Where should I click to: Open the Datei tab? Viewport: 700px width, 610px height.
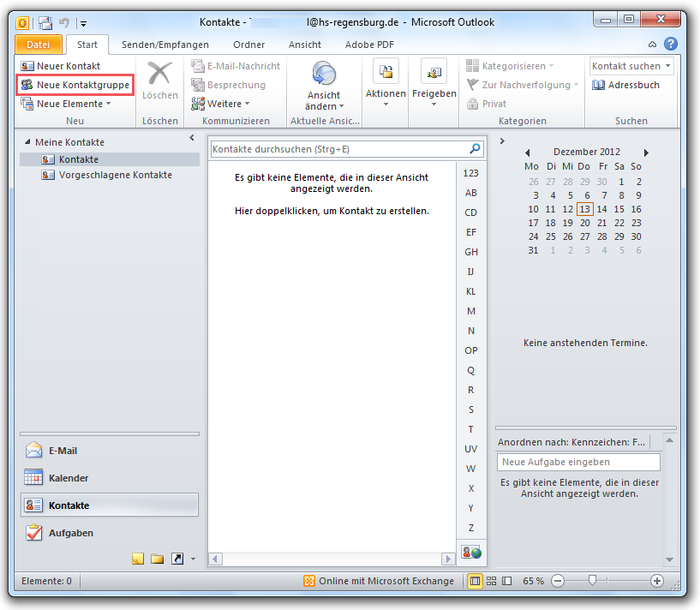pyautogui.click(x=39, y=45)
